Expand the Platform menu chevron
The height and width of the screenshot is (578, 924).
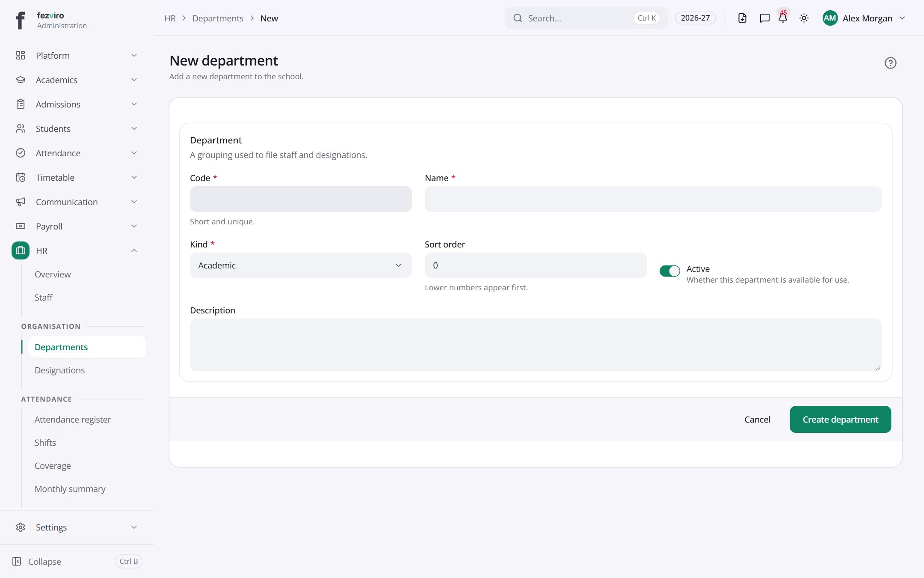(x=134, y=55)
